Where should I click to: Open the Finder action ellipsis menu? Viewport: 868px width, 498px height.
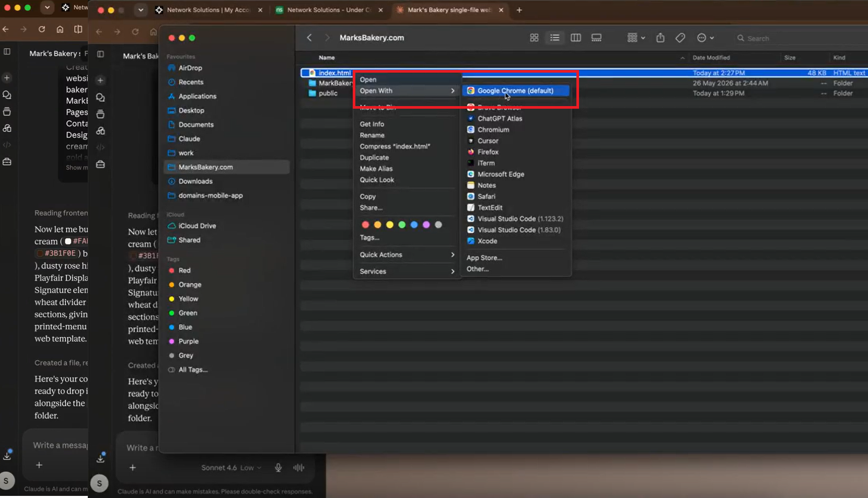705,38
